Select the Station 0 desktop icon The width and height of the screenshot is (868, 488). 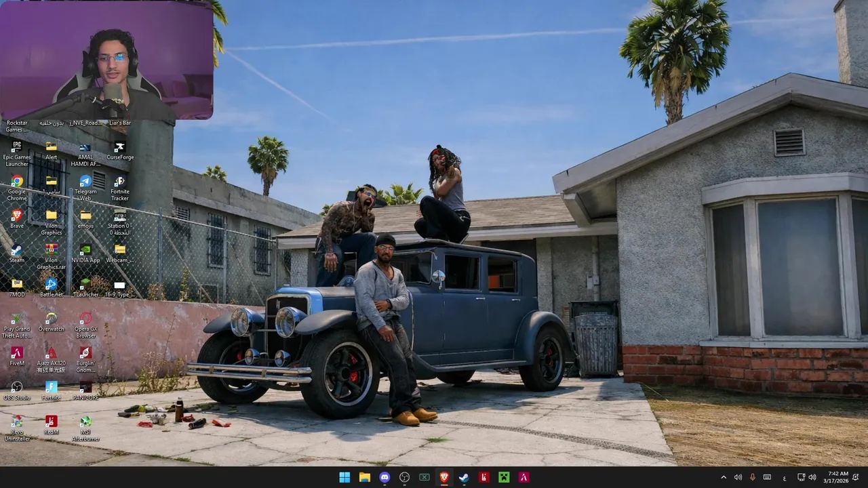click(x=120, y=222)
